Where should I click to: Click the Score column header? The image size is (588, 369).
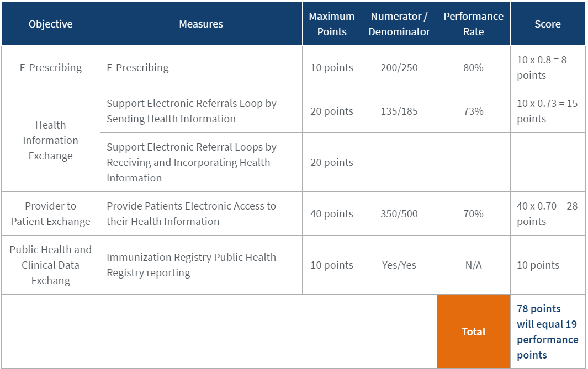[548, 24]
